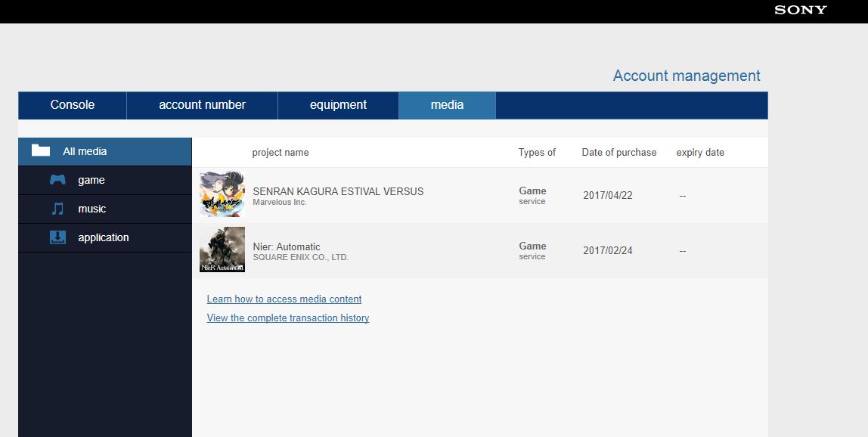Select All media in the sidebar
Image resolution: width=868 pixels, height=437 pixels.
pos(105,151)
